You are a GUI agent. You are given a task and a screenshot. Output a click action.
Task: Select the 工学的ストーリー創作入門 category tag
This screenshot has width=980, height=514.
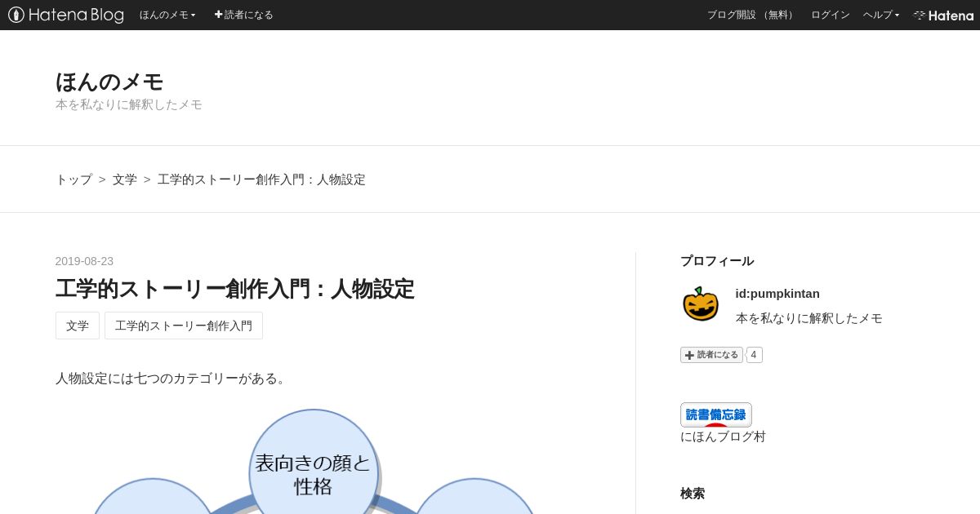tap(184, 326)
